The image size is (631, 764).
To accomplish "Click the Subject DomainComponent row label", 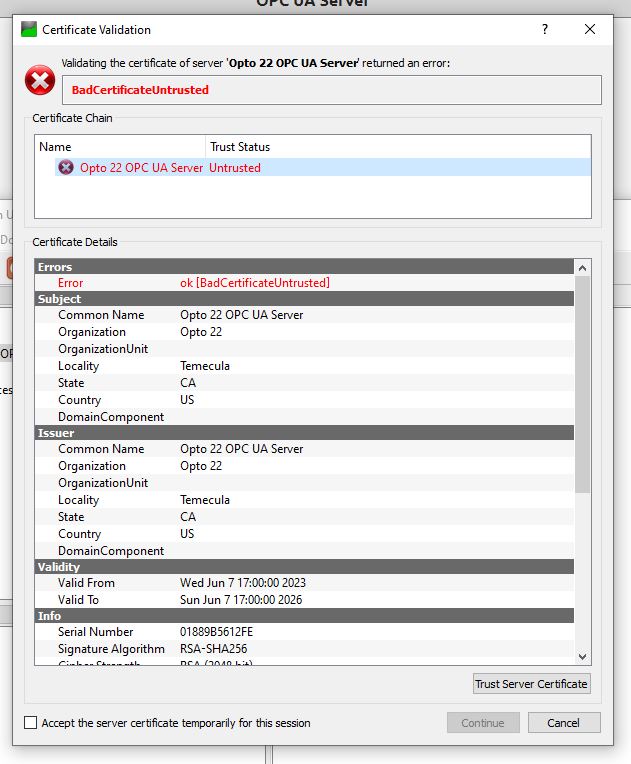I will pyautogui.click(x=111, y=417).
